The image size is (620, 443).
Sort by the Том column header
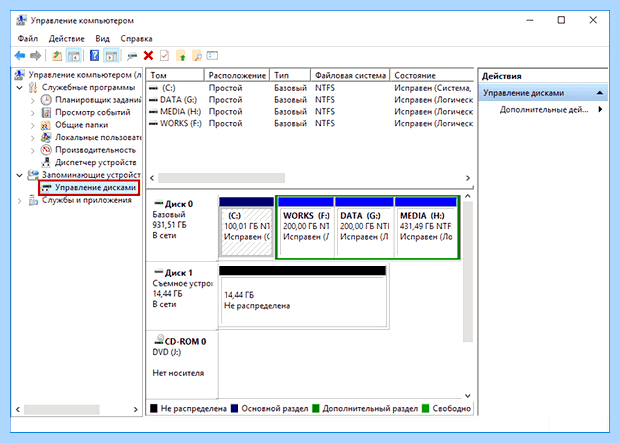(x=175, y=75)
